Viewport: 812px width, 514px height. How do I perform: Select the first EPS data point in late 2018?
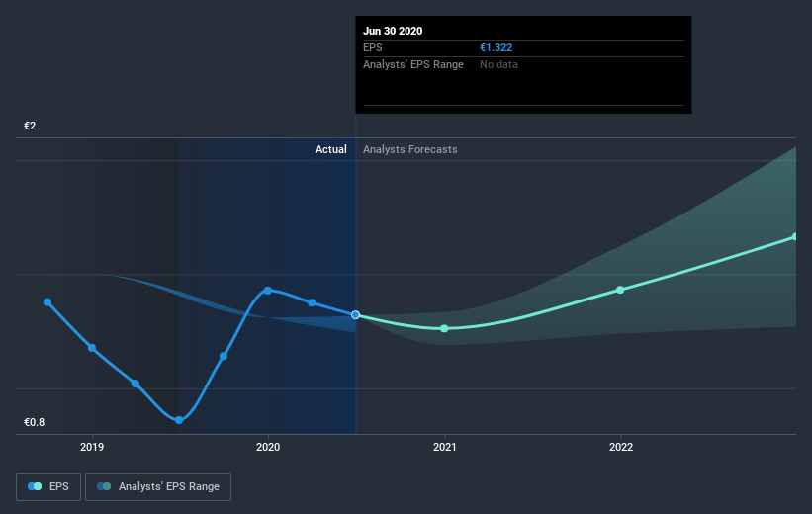pyautogui.click(x=47, y=302)
